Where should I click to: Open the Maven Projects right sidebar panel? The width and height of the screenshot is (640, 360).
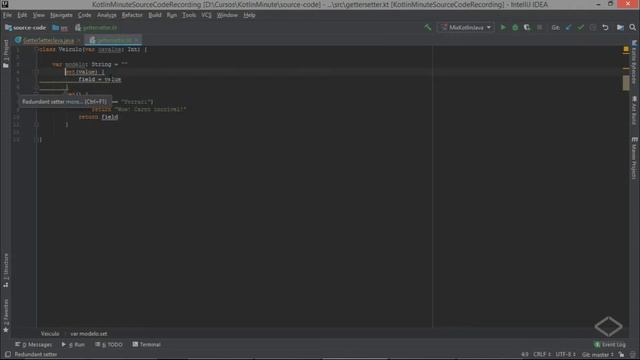(634, 158)
